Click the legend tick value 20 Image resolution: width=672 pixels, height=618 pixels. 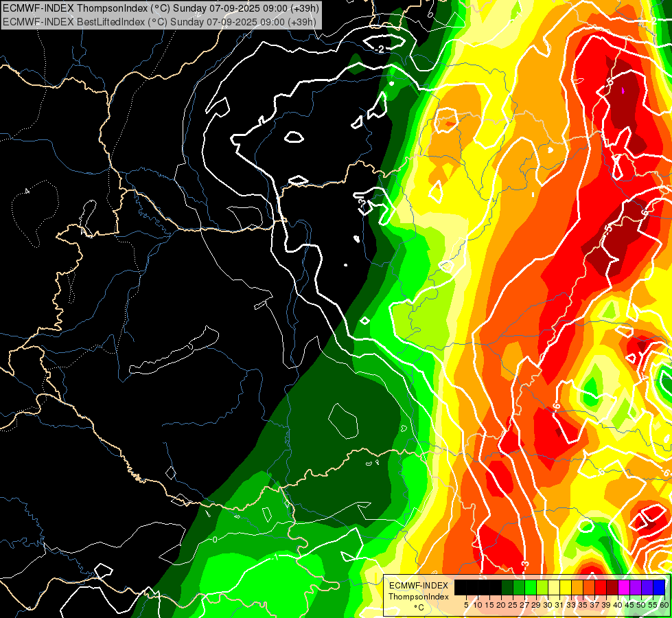502,605
